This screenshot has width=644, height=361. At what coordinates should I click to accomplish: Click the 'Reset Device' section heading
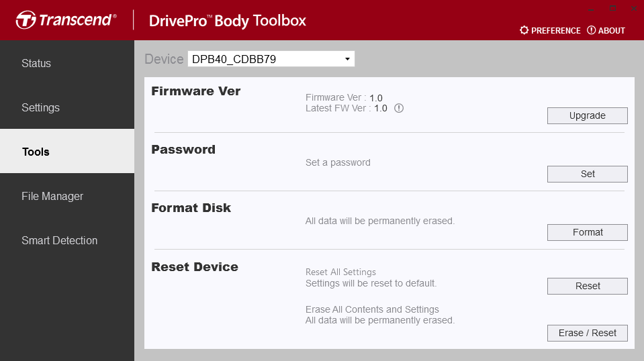point(195,266)
